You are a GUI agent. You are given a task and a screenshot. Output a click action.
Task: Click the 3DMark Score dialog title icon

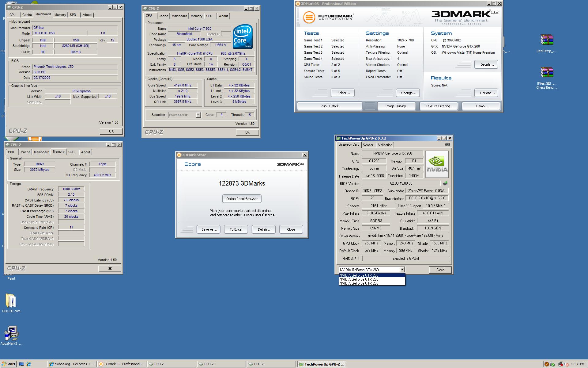[x=179, y=155]
